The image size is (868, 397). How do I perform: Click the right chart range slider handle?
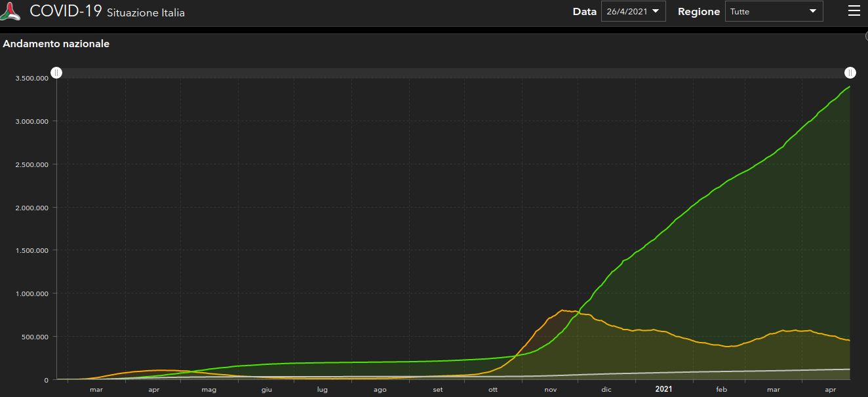click(850, 73)
